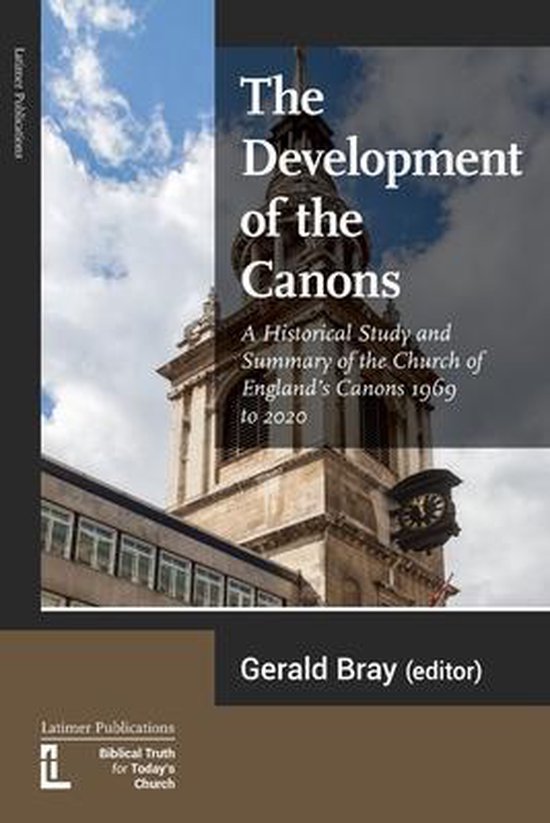Click the editor name "Gerald Bray (editor)"
Image resolution: width=550 pixels, height=823 pixels.
coord(361,670)
